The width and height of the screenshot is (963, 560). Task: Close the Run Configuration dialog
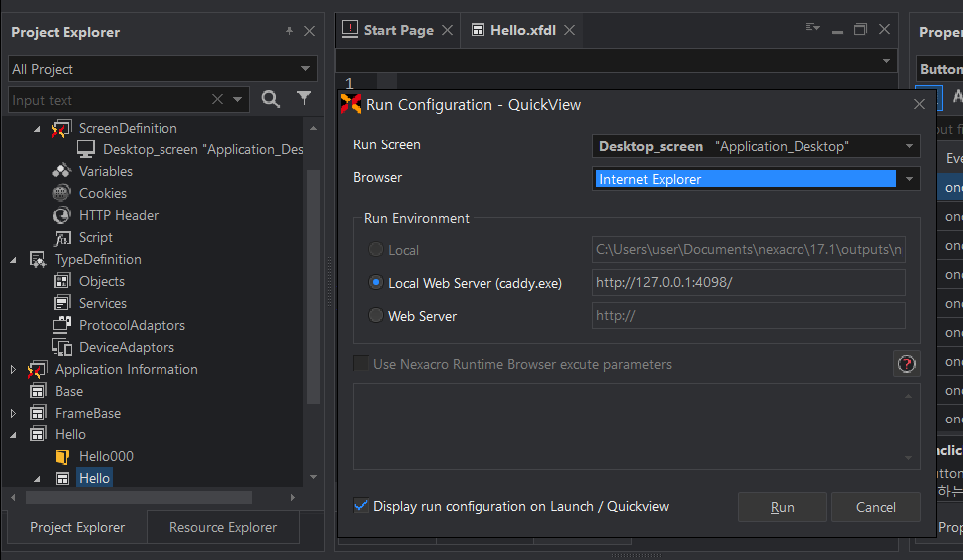[x=919, y=104]
